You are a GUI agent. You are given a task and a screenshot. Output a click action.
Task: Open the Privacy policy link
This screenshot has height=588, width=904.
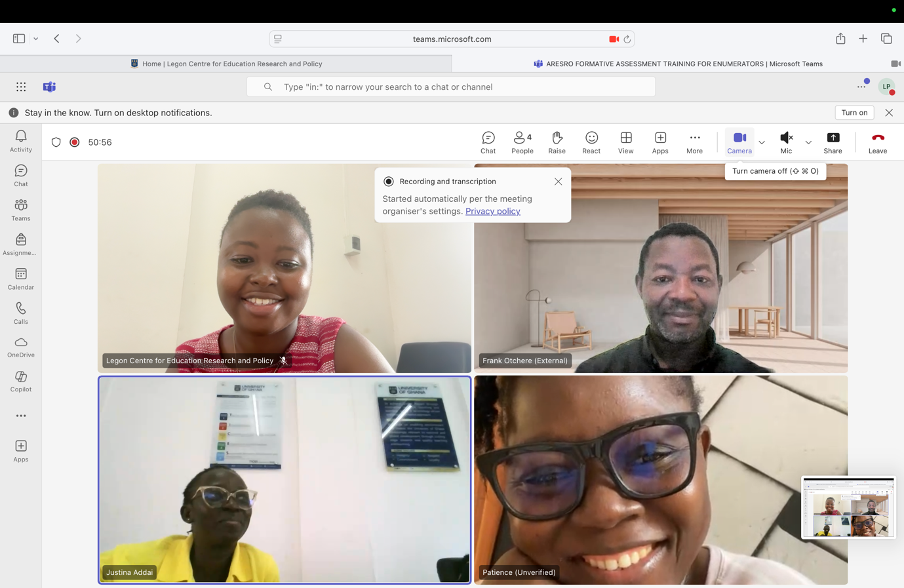point(492,211)
